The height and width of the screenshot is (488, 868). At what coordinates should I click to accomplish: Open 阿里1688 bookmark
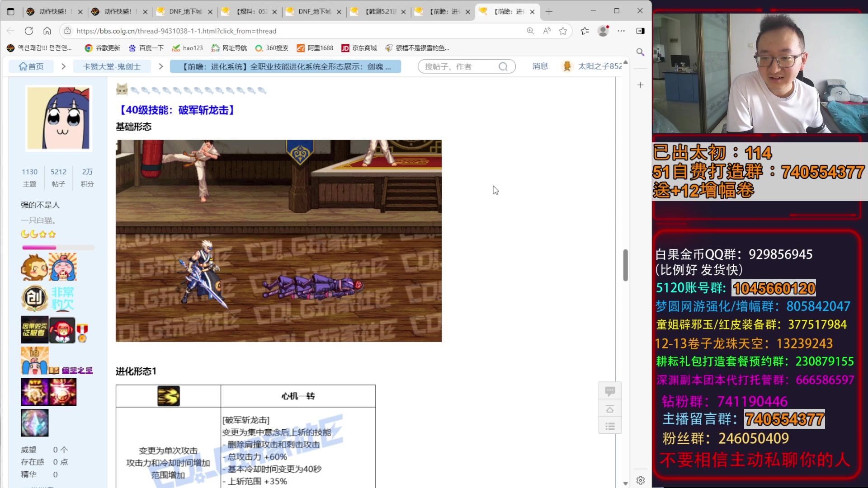(315, 48)
